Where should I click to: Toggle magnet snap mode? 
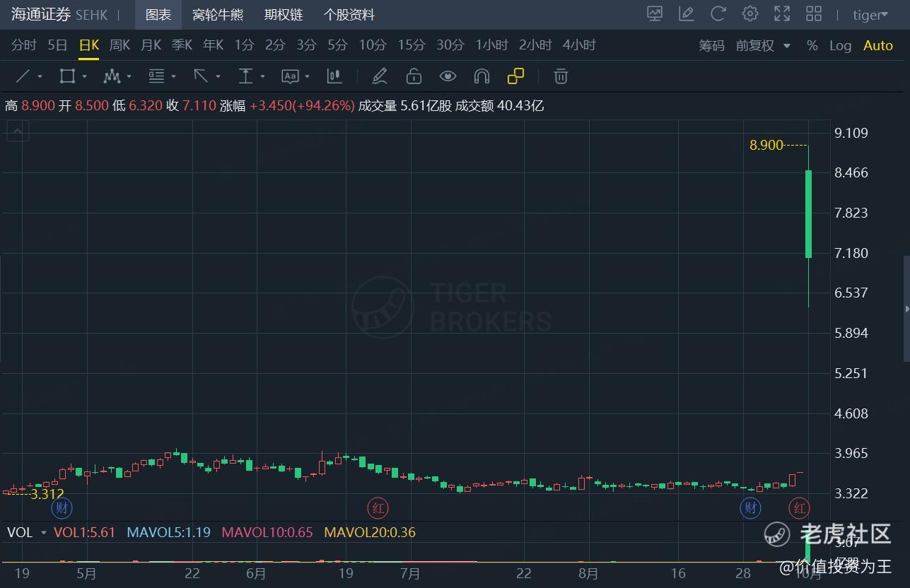(482, 76)
